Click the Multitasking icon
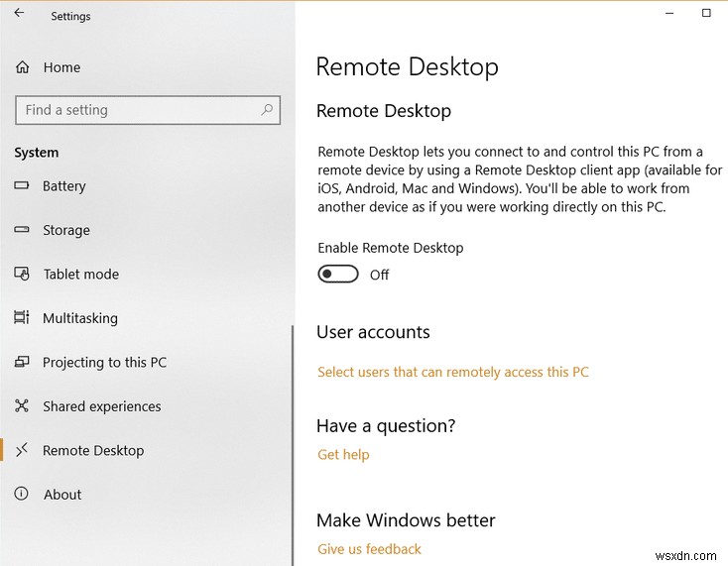This screenshot has height=566, width=728. pyautogui.click(x=22, y=317)
